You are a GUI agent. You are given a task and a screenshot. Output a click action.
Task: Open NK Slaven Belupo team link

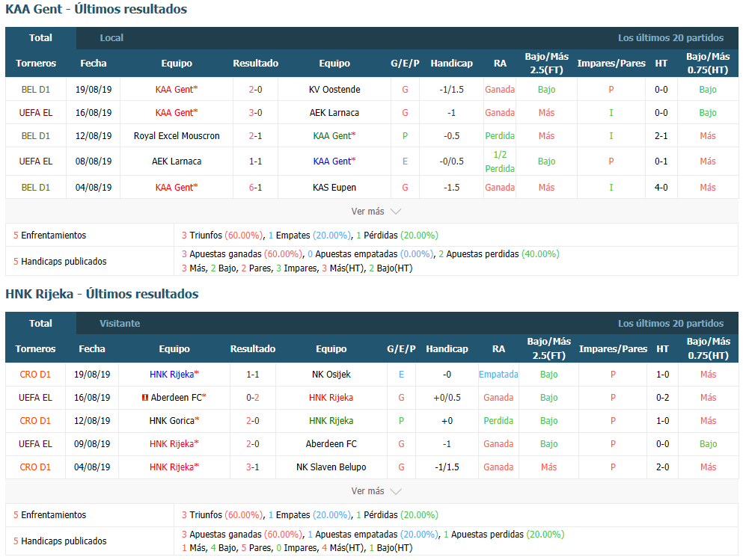click(x=331, y=467)
